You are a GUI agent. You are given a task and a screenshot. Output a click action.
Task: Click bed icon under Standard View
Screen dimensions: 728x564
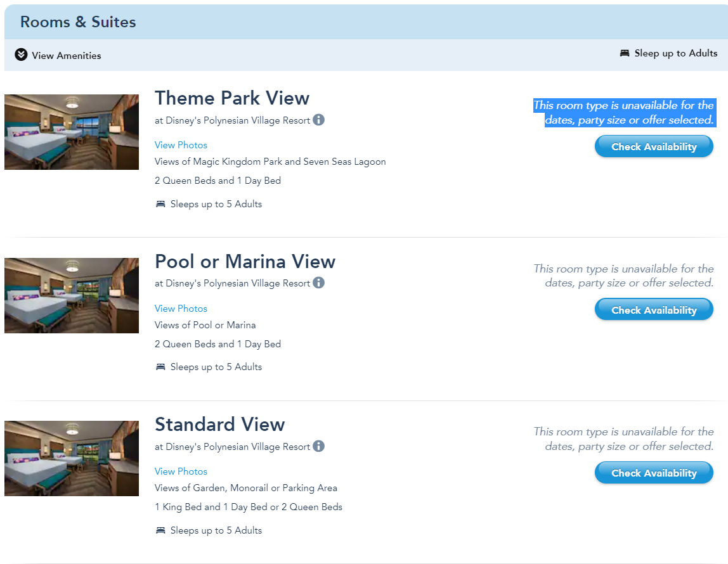(x=160, y=530)
